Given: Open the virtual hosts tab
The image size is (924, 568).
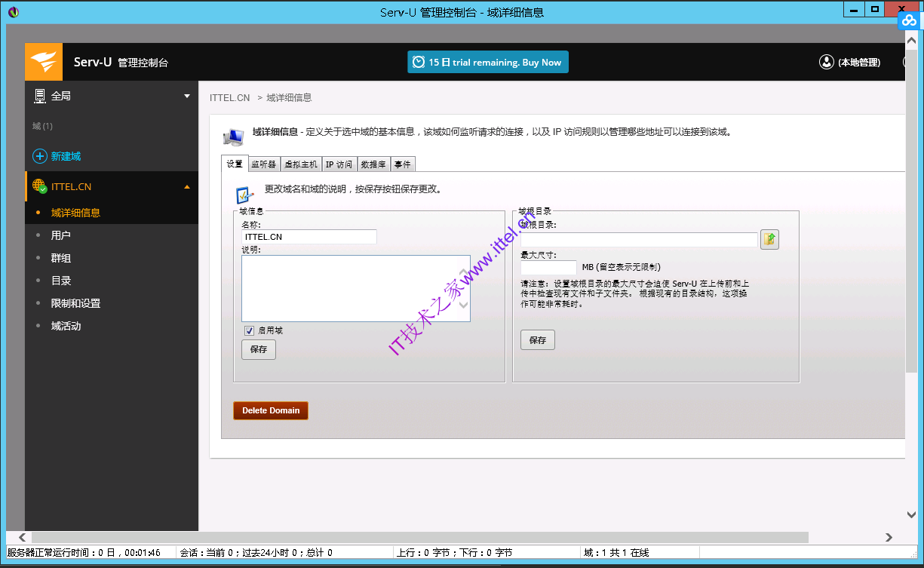Looking at the screenshot, I should click(301, 164).
